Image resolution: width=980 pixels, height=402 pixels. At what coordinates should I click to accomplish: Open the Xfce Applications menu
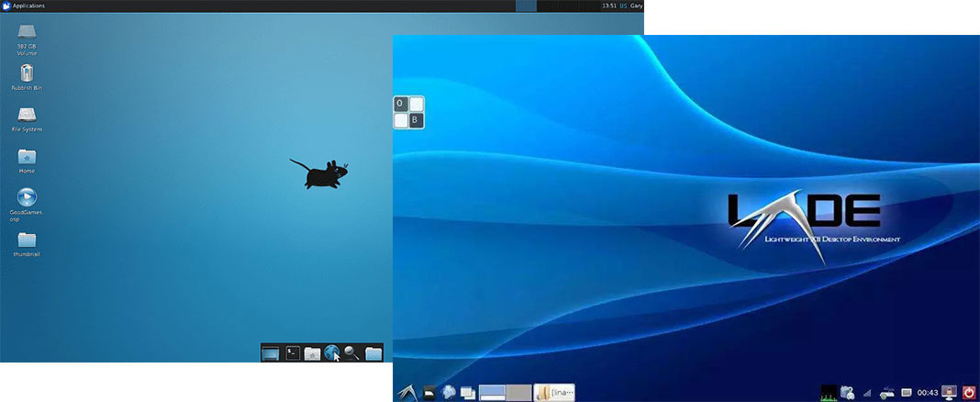point(24,6)
